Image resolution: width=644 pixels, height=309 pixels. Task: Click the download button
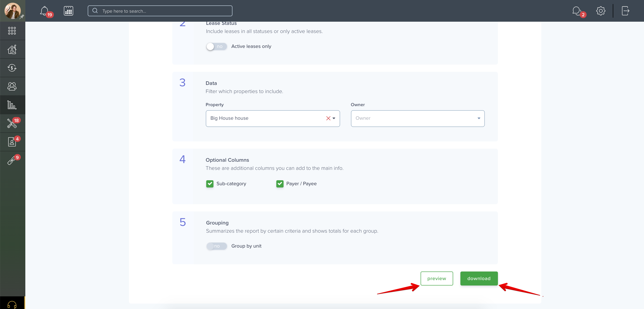[479, 279]
